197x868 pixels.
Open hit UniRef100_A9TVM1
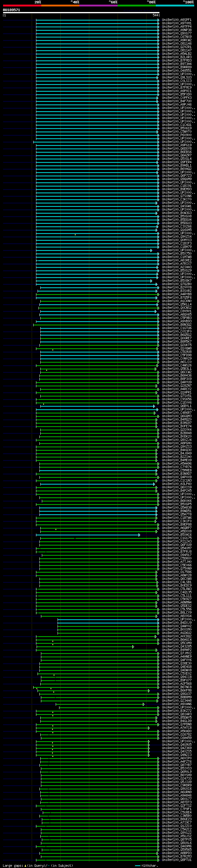click(x=176, y=23)
